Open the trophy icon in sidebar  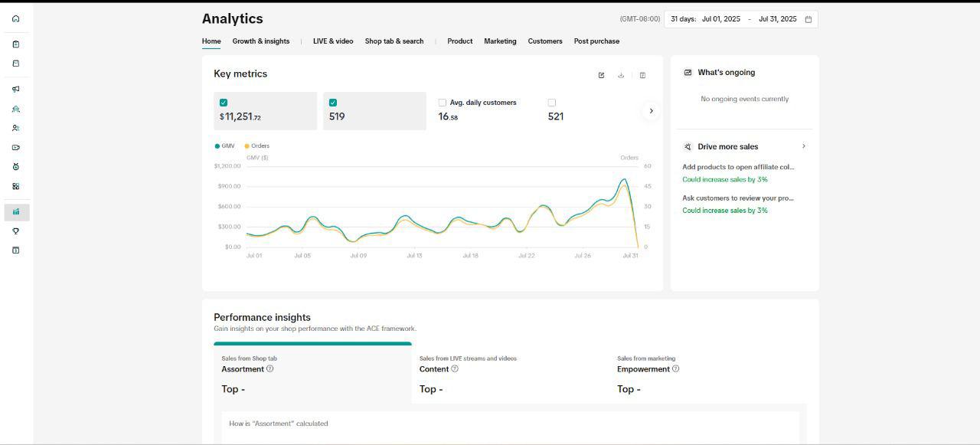(16, 231)
